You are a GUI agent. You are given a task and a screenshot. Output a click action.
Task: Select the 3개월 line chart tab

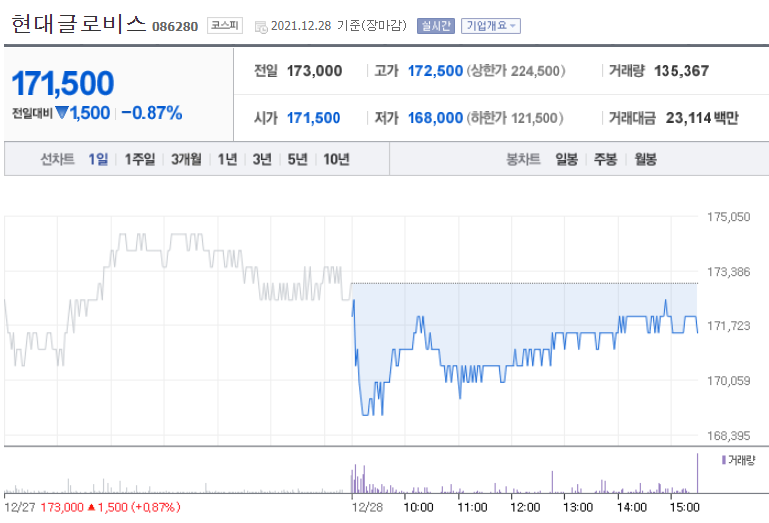pos(186,159)
